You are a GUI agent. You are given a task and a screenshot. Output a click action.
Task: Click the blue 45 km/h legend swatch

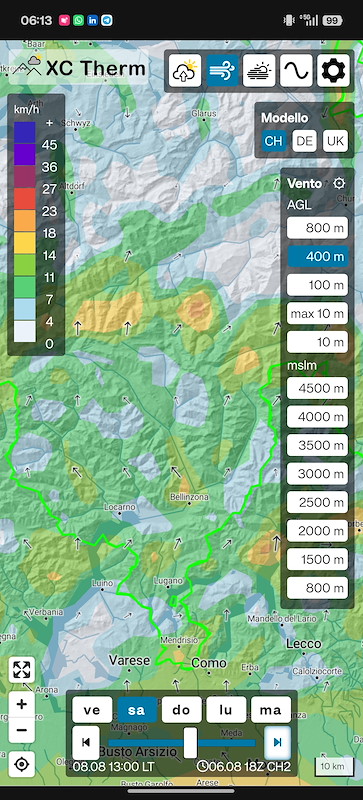click(25, 133)
